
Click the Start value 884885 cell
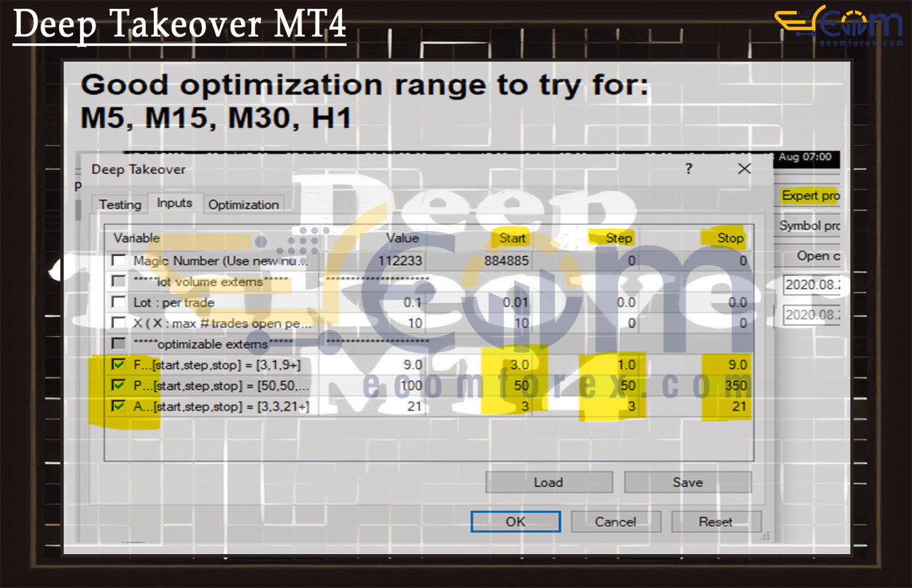tap(507, 261)
